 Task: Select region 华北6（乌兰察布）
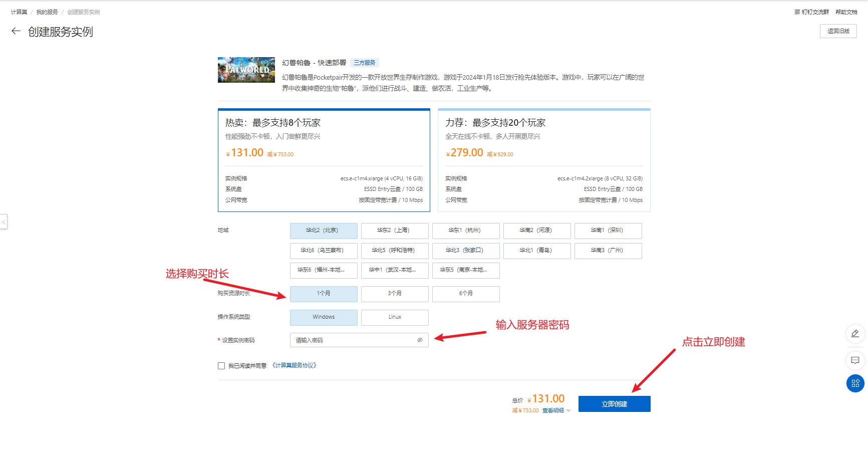[324, 251]
